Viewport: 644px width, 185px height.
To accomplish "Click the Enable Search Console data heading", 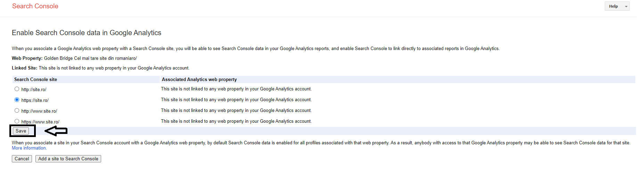I will coord(87,33).
